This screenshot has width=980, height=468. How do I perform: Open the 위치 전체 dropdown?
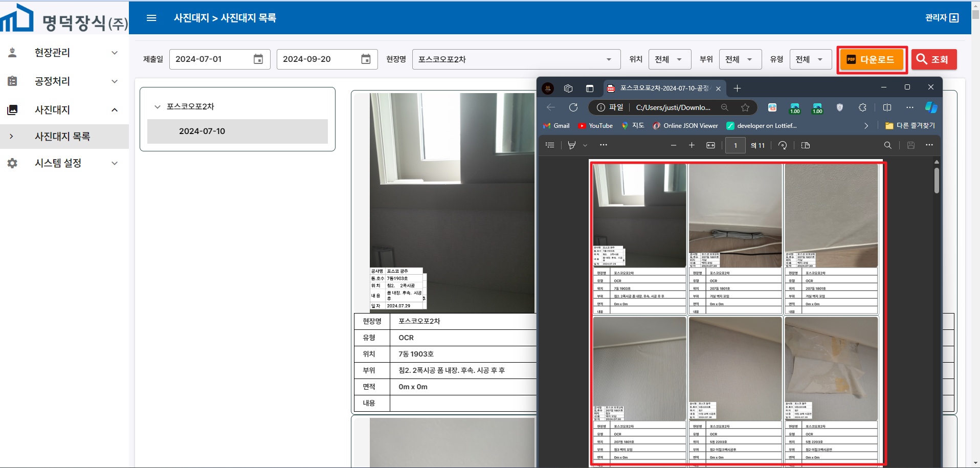(670, 59)
